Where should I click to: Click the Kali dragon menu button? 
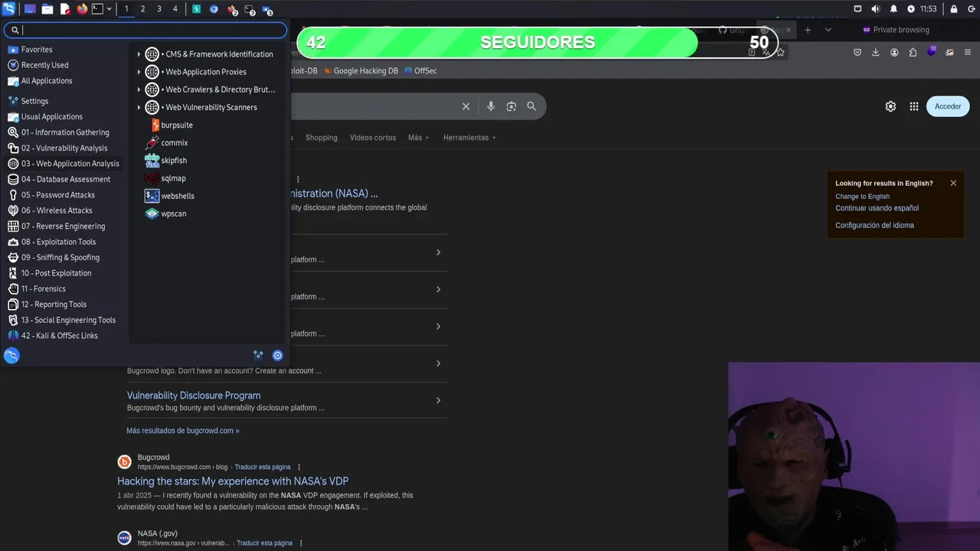click(x=8, y=9)
